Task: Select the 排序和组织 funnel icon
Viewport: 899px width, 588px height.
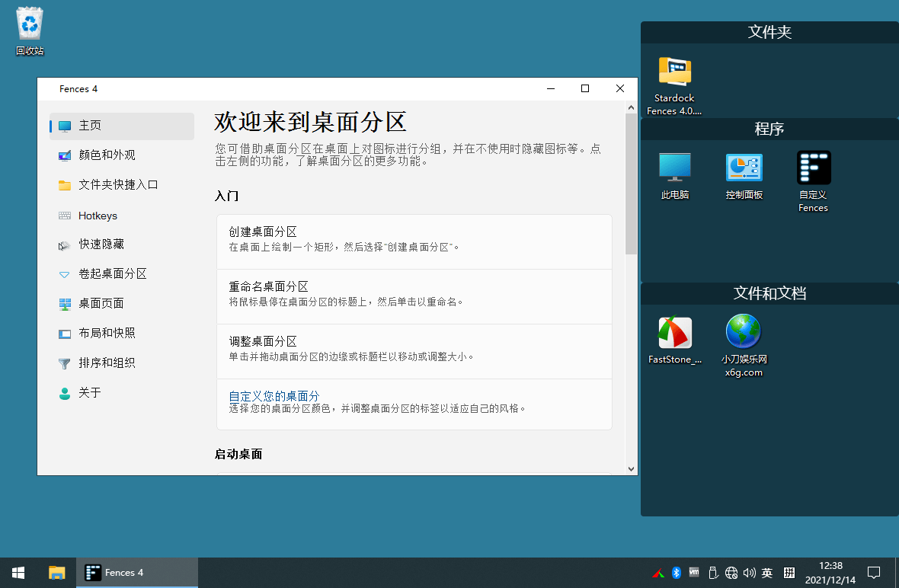Action: pyautogui.click(x=66, y=363)
